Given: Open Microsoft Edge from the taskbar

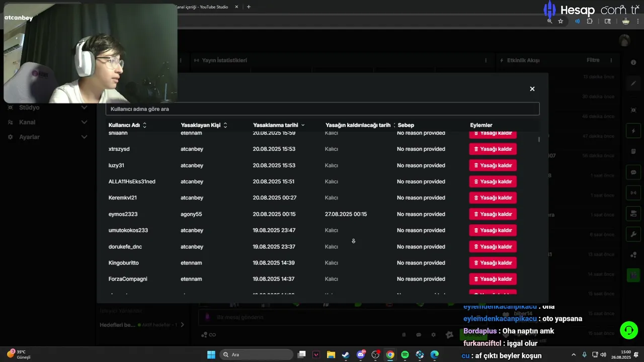Looking at the screenshot, I should [434, 354].
